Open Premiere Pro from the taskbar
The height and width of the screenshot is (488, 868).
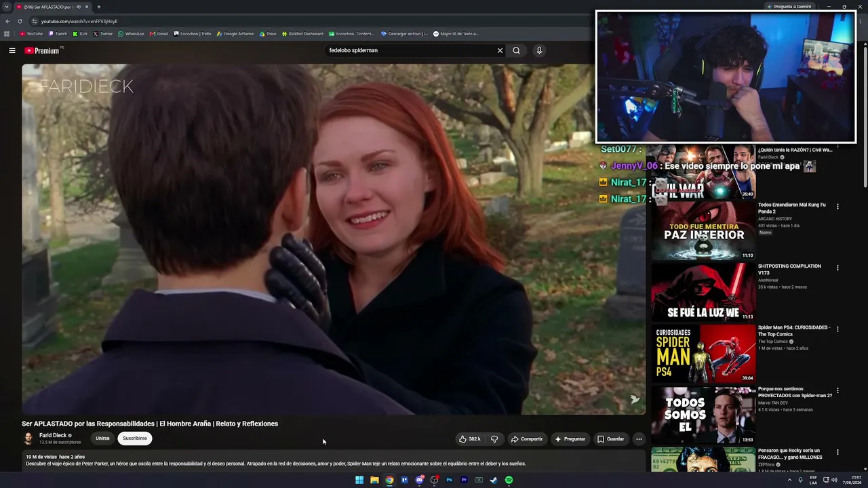click(464, 480)
